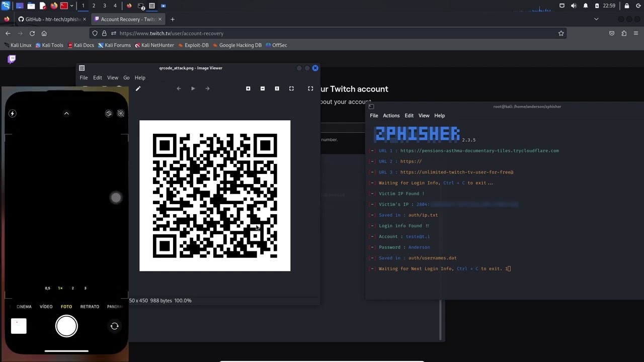Start slideshow play button in Image Viewer
The height and width of the screenshot is (362, 644).
(193, 88)
